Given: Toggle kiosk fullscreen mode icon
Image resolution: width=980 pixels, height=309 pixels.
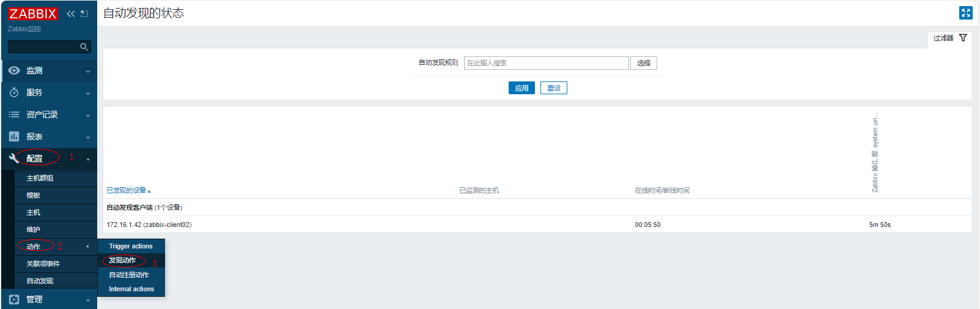Looking at the screenshot, I should click(966, 13).
